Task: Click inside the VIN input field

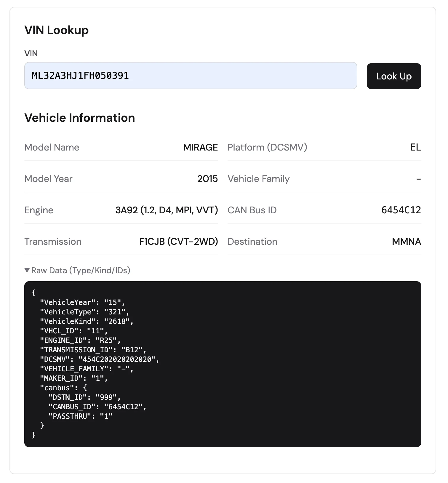Action: (191, 76)
